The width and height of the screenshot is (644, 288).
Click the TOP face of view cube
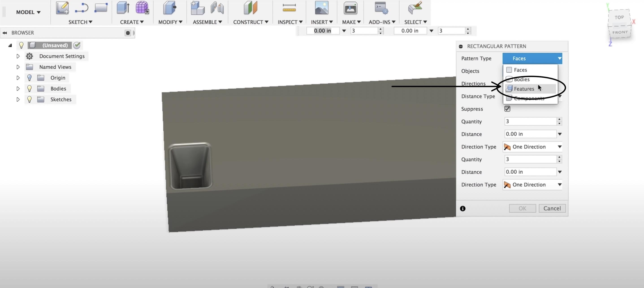[619, 17]
